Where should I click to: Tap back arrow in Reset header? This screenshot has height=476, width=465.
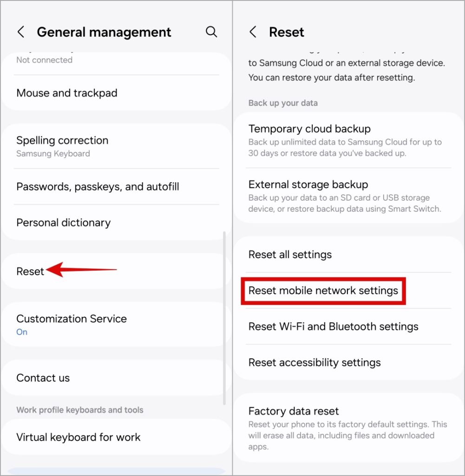(253, 32)
